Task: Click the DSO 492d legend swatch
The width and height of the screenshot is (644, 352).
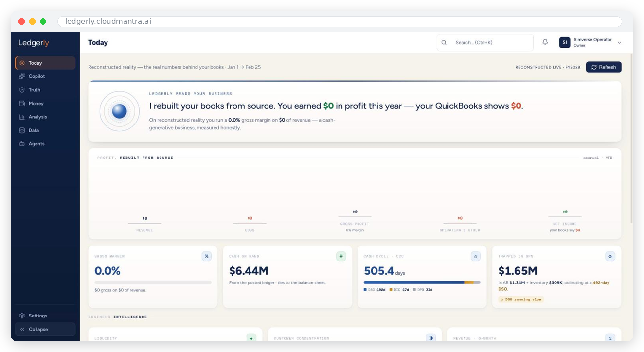Action: coord(365,290)
